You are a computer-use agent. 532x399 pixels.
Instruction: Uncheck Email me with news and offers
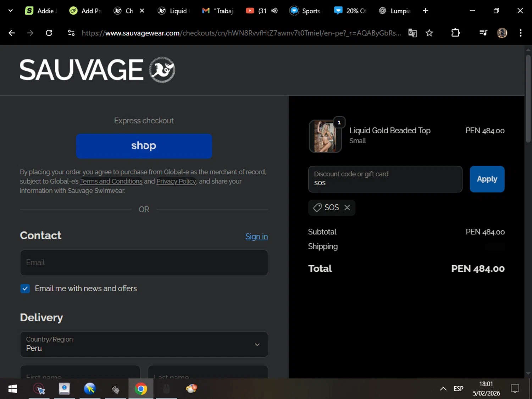point(25,288)
